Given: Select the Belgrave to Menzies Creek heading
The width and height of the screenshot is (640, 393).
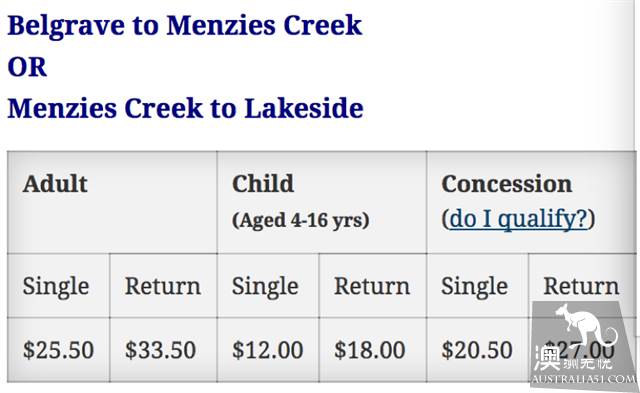Looking at the screenshot, I should pyautogui.click(x=185, y=26).
